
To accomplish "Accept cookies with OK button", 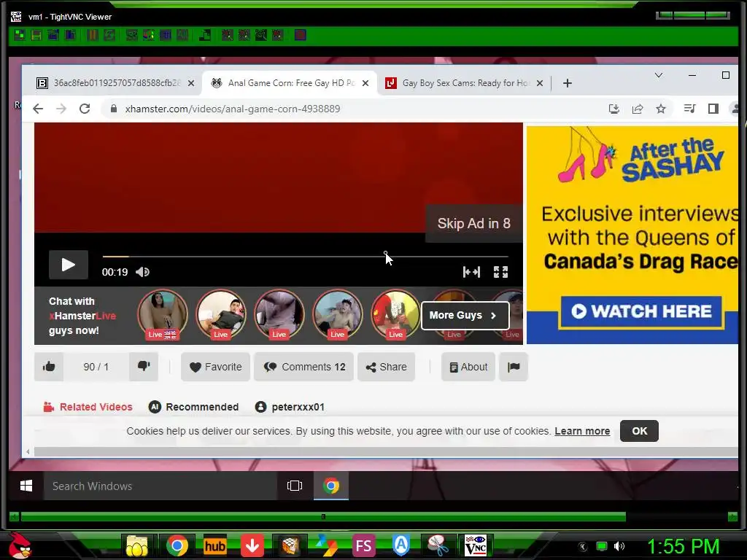I will (x=639, y=431).
